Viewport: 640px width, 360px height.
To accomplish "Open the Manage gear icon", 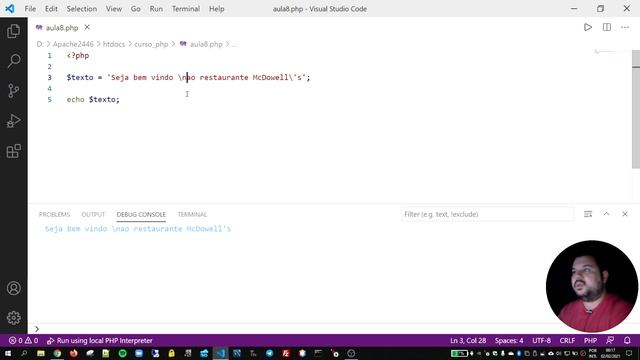I will [x=13, y=318].
